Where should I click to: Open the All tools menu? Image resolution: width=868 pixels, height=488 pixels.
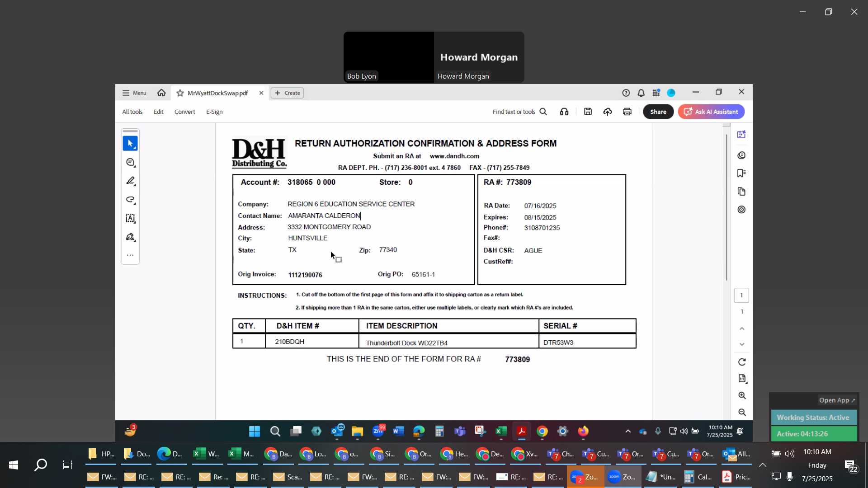(x=132, y=112)
